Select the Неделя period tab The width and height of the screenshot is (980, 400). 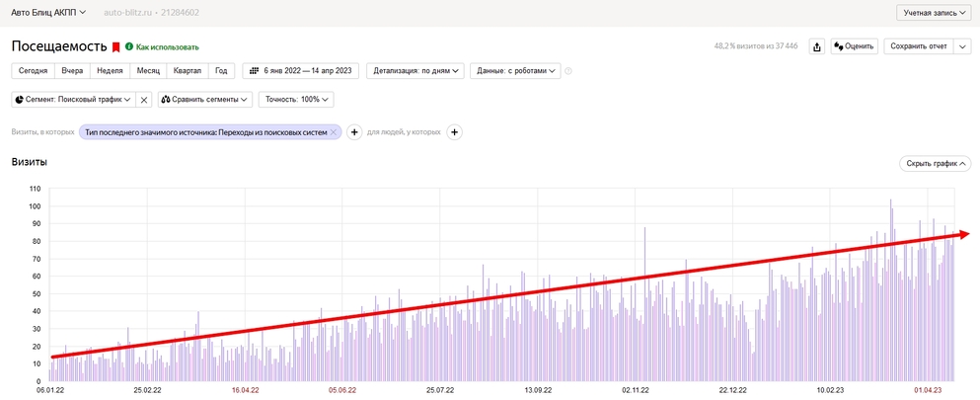point(110,71)
